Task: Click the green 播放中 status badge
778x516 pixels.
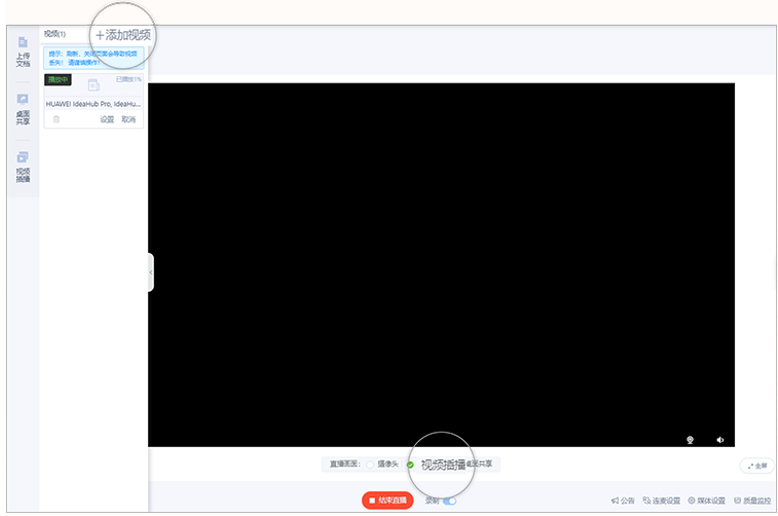Action: (x=58, y=79)
